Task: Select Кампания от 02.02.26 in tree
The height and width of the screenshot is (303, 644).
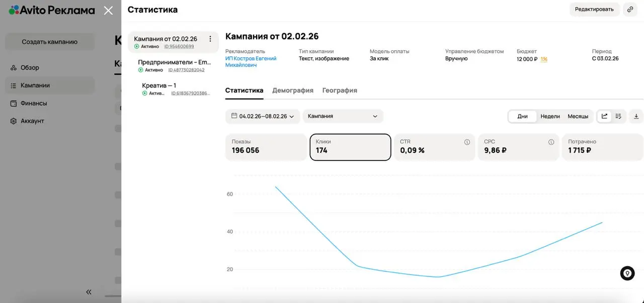Action: pos(174,42)
